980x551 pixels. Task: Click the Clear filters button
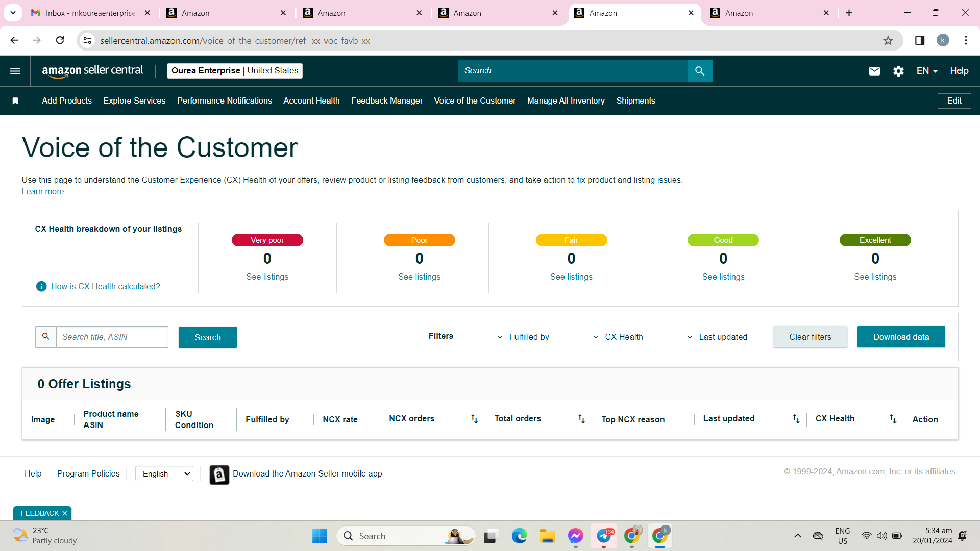pyautogui.click(x=810, y=337)
